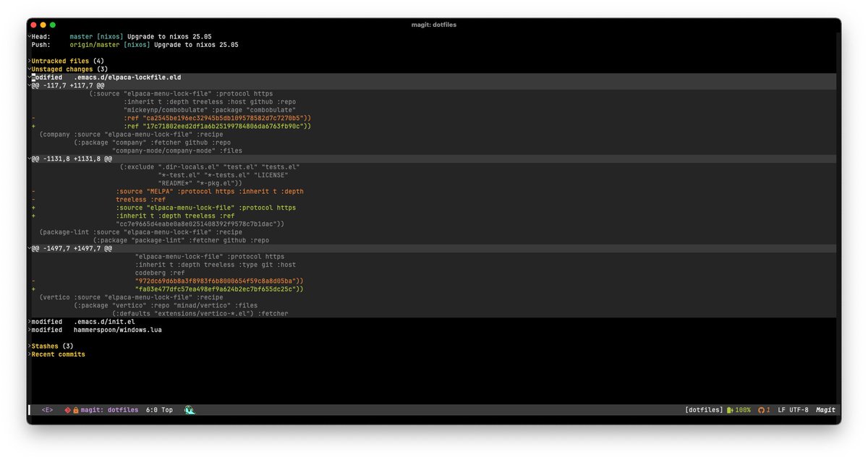The image size is (868, 460).
Task: Click the [nixos] tag on the Head line
Action: point(110,36)
